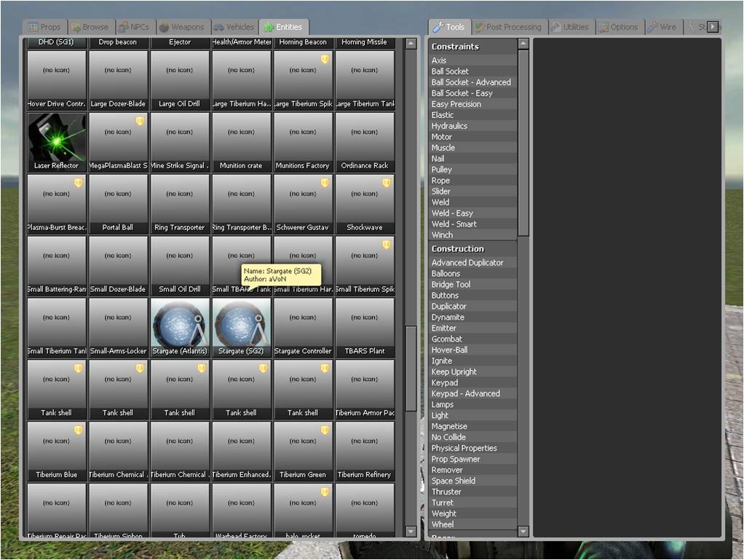This screenshot has height=560, width=744.
Task: Pick the MegaPlasmaBlast entity tile
Action: [118, 142]
